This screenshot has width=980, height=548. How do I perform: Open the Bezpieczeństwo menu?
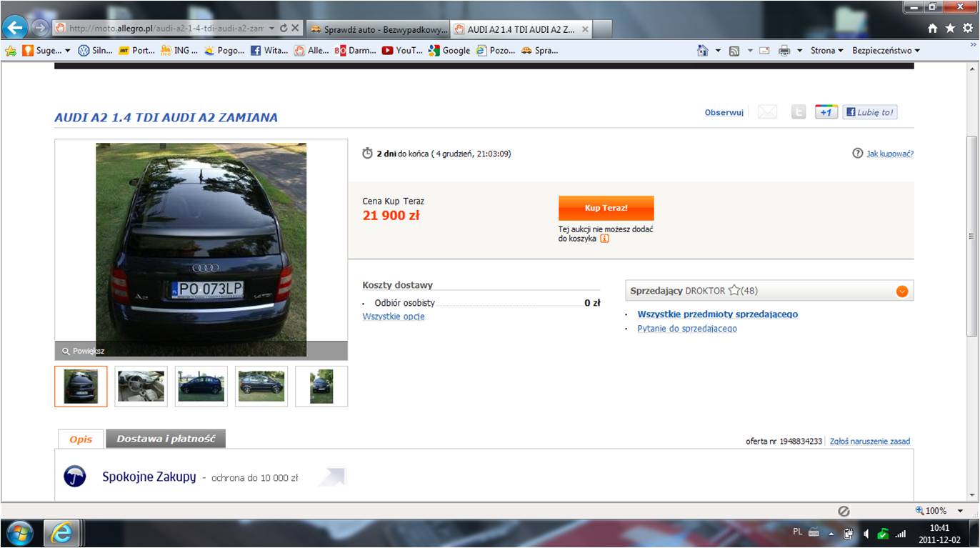pyautogui.click(x=886, y=51)
